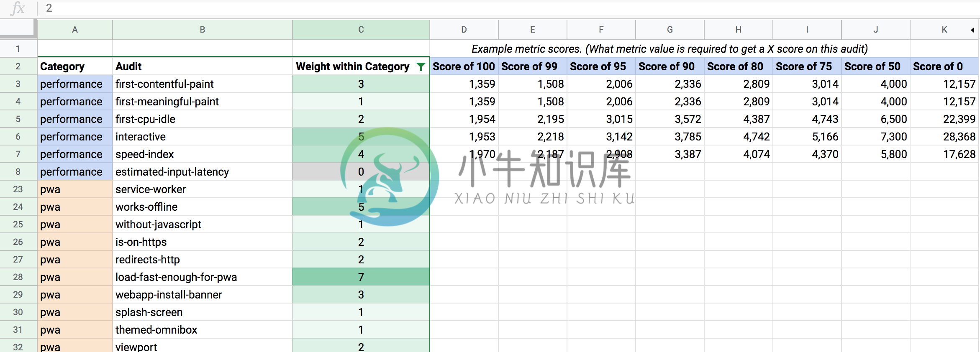
Task: Select row 23 header
Action: (18, 189)
